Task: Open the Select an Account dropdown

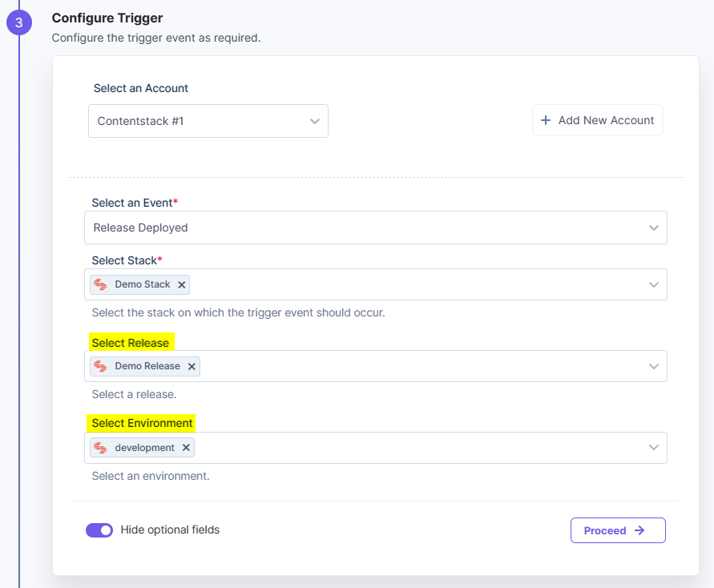Action: [316, 120]
